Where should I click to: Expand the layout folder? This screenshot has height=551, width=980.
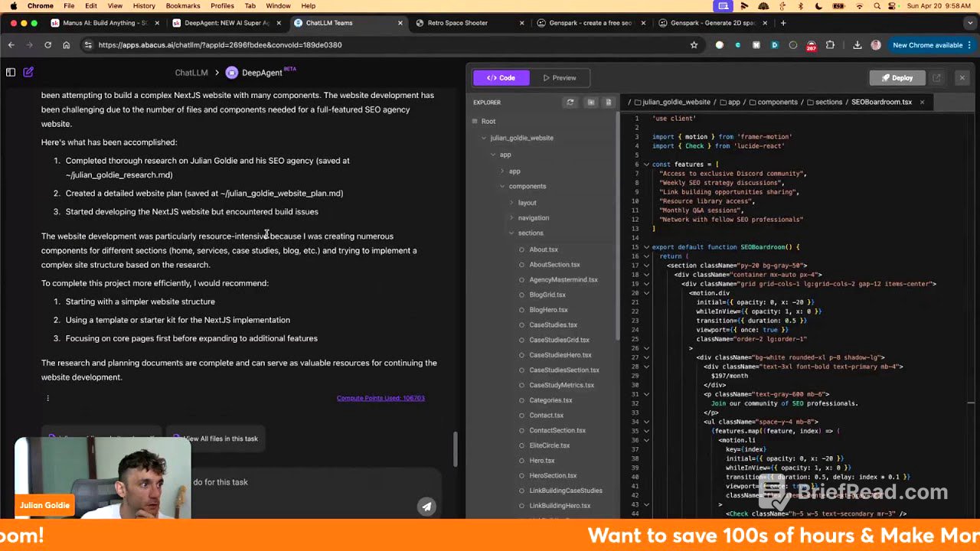(511, 203)
